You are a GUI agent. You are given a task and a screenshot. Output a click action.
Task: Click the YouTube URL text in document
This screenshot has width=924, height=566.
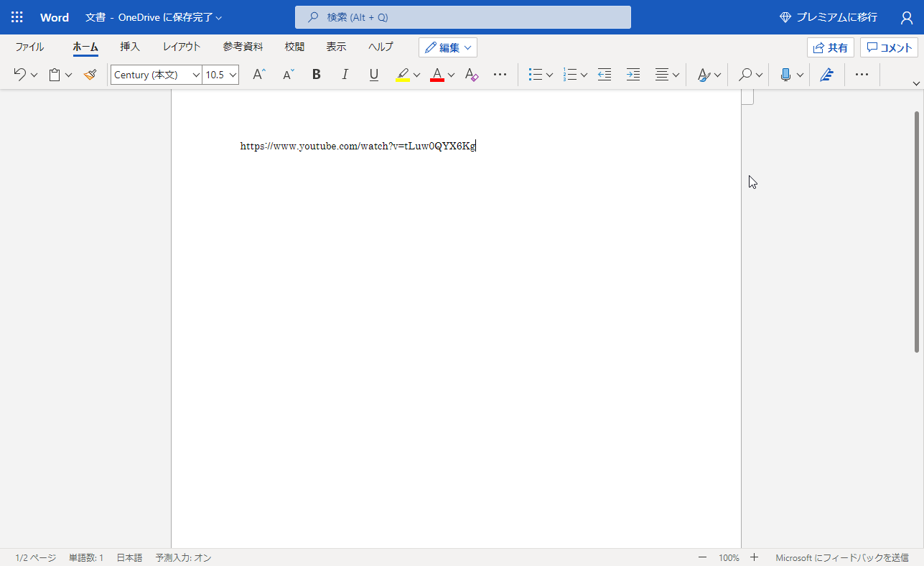pos(358,147)
